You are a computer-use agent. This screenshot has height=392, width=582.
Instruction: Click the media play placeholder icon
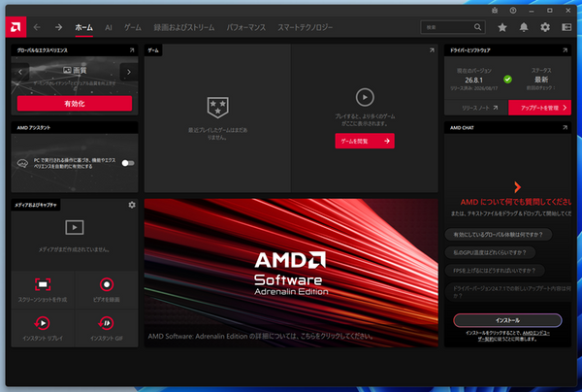75,227
